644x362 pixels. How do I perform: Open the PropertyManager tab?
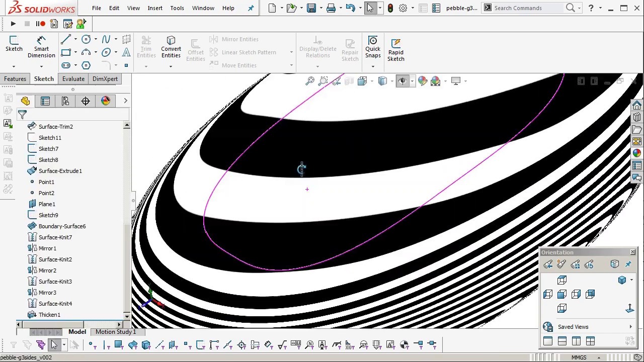tap(45, 101)
